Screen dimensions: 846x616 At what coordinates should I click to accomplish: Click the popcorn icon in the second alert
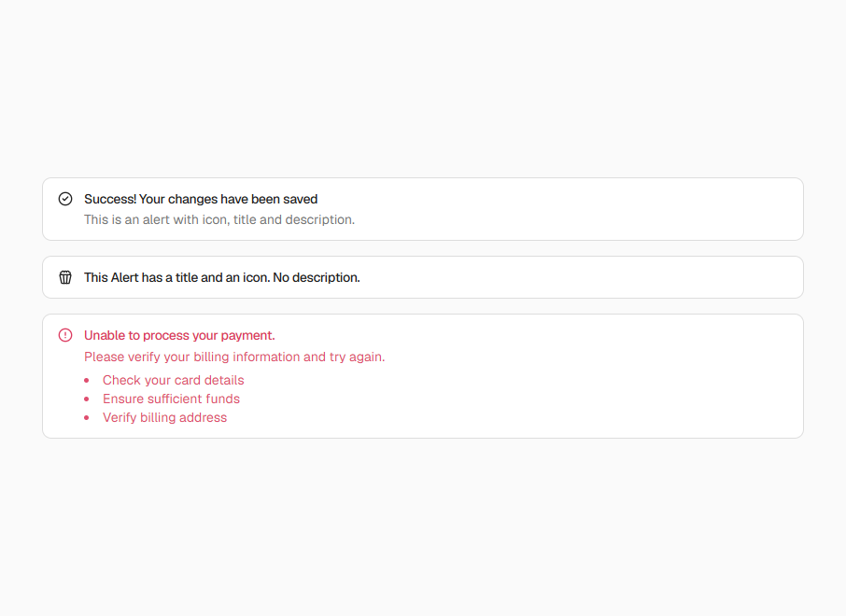coord(65,277)
